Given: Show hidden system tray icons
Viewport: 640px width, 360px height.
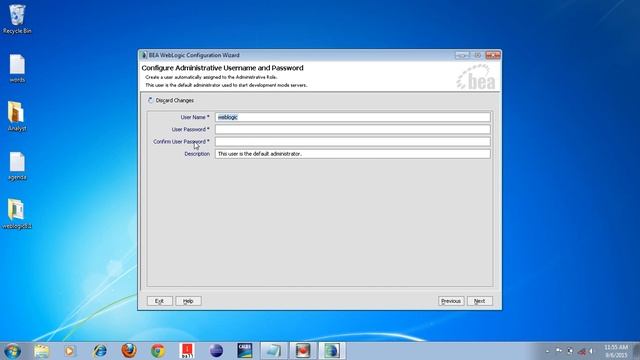Looking at the screenshot, I should click(547, 351).
